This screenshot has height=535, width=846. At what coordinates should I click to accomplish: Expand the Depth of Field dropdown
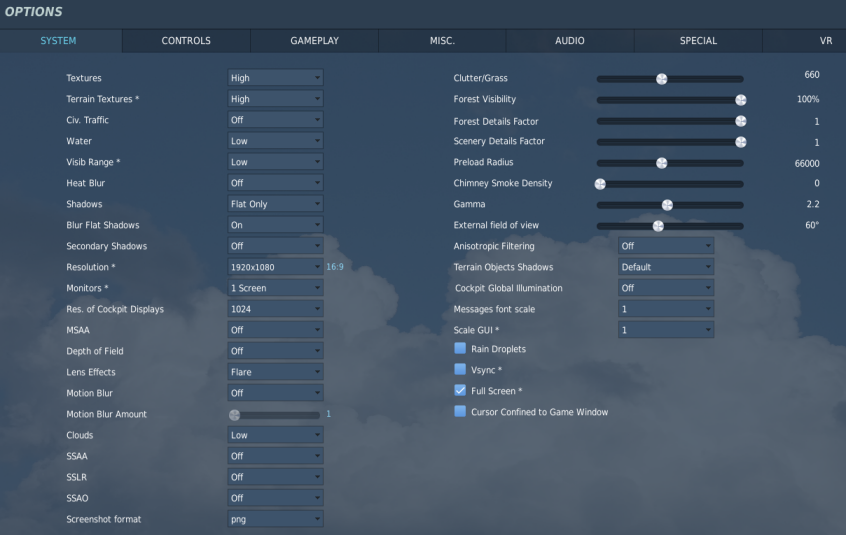[x=275, y=351]
